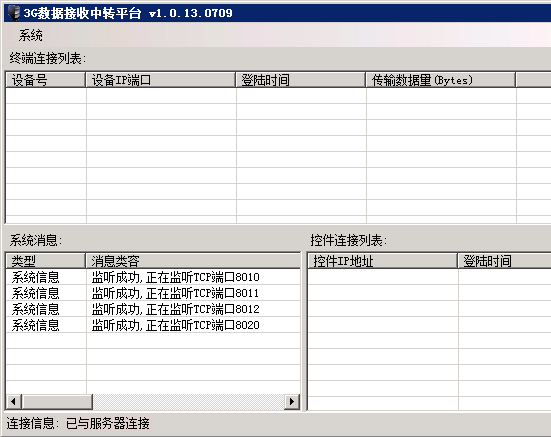Click the right scroll arrow of message list
Screen dimensions: 551x437
(x=292, y=401)
